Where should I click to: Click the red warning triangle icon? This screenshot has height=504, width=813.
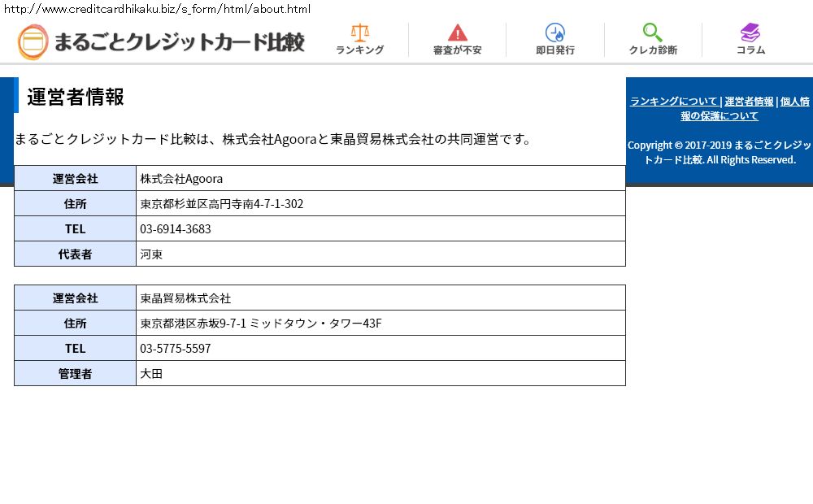click(458, 33)
